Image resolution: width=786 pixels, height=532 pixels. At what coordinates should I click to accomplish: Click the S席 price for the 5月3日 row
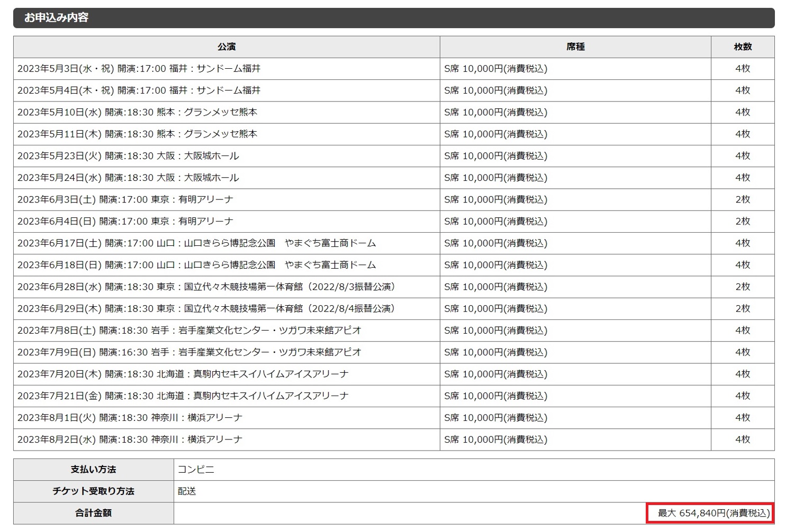(x=496, y=69)
